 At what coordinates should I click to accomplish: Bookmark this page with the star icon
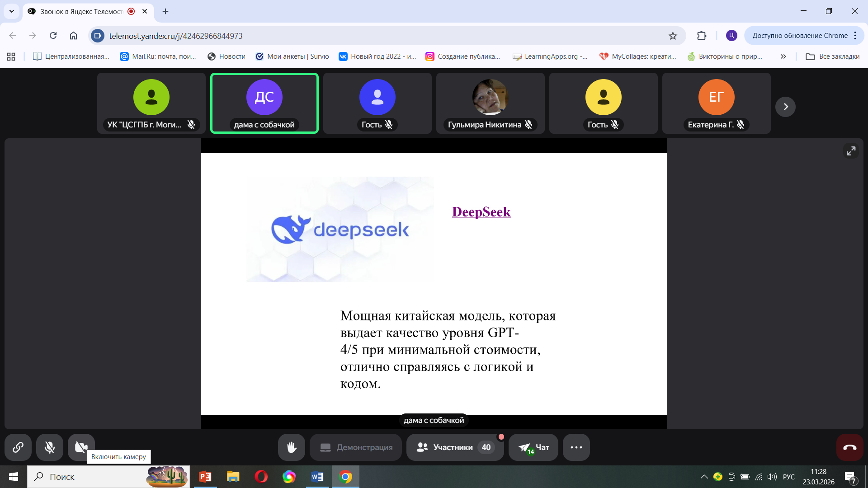[673, 36]
